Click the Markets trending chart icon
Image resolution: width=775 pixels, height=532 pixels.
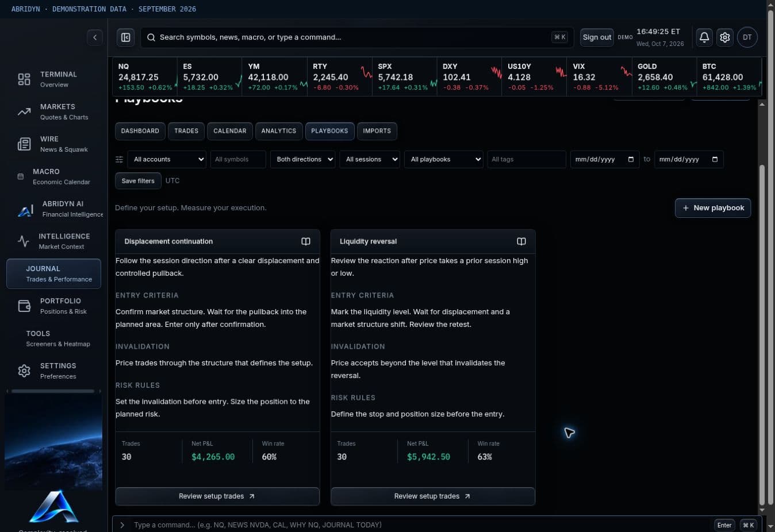point(24,111)
